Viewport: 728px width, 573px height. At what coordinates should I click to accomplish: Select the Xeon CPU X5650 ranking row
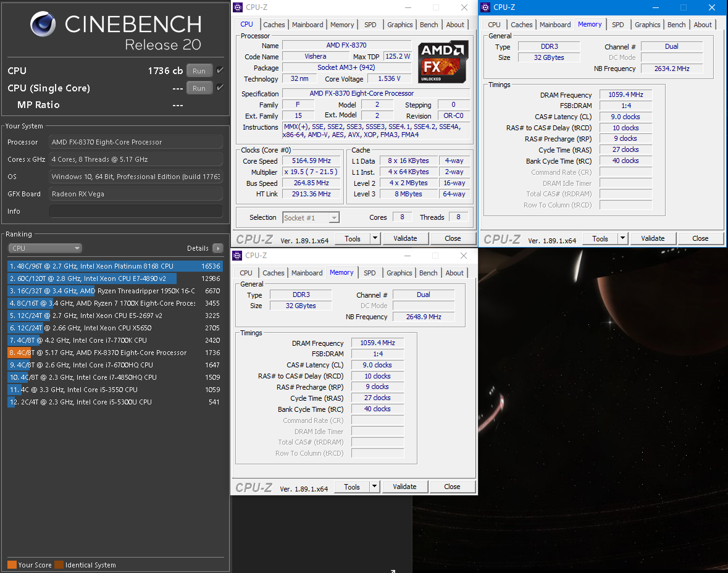(x=115, y=328)
